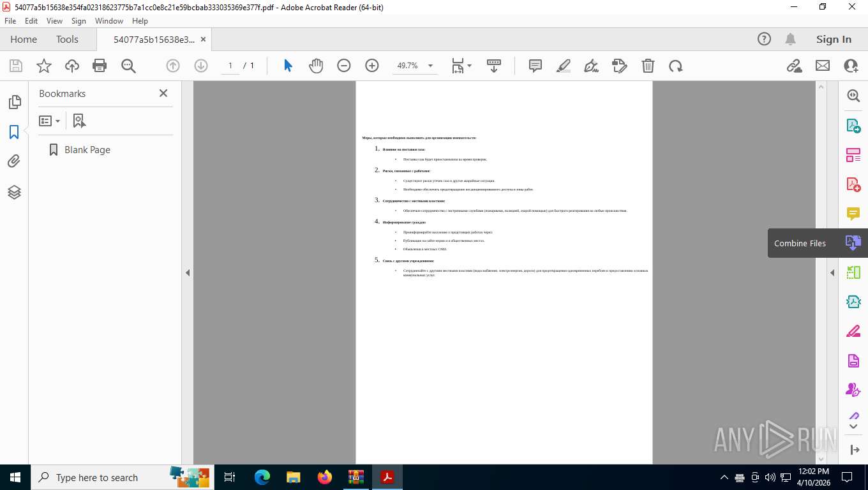Rotate the page view
Screen dimensions: 868x490
[x=676, y=66]
